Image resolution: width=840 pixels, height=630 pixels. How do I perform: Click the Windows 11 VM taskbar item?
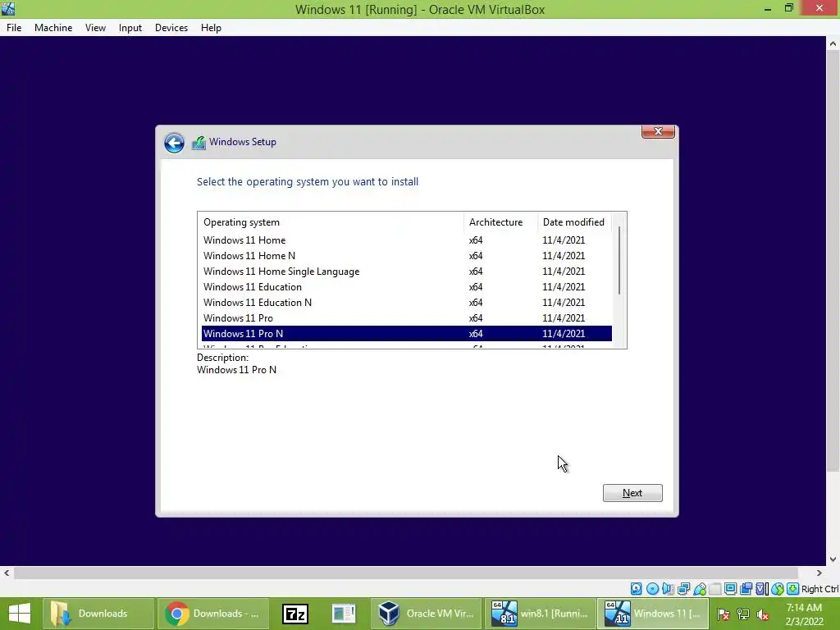pyautogui.click(x=654, y=614)
